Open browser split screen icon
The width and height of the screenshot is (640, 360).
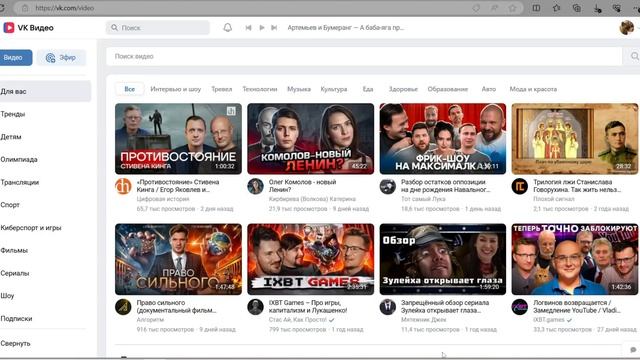[x=536, y=8]
